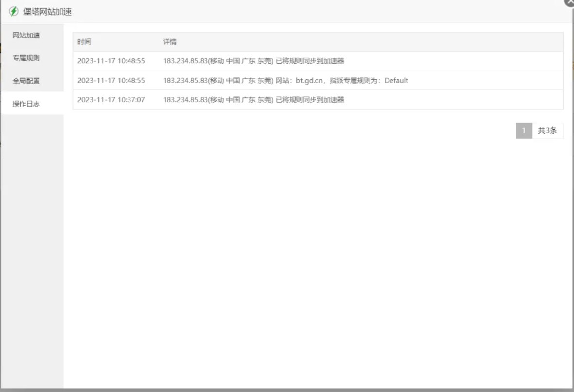Select the first log row's 10:48:55 timestamp
This screenshot has width=574, height=392.
(111, 61)
